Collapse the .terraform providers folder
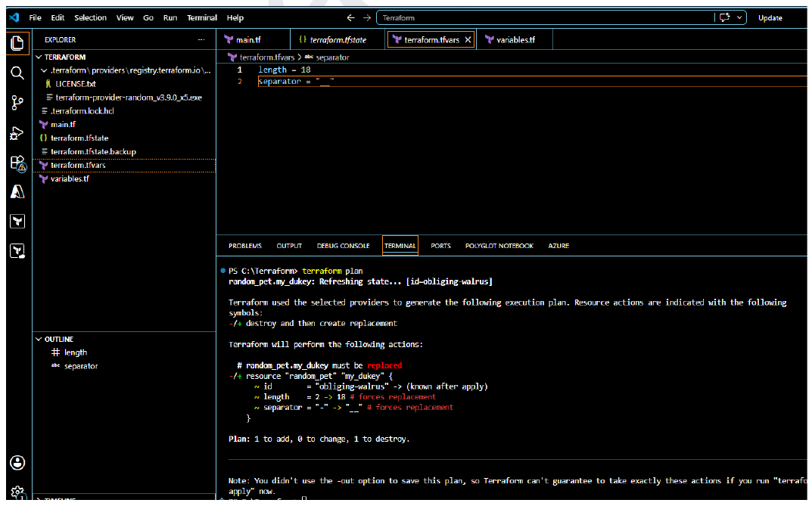Image resolution: width=812 pixels, height=506 pixels. [x=124, y=70]
